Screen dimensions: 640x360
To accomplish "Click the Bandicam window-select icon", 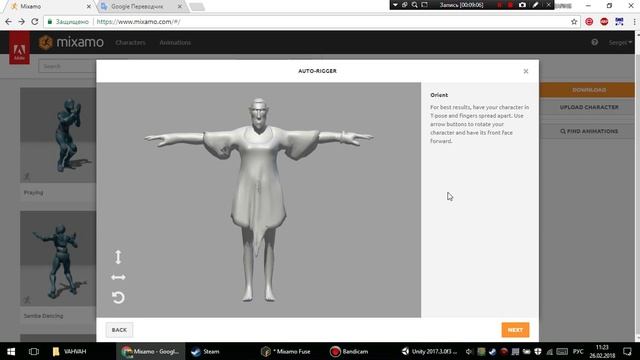I will (404, 5).
